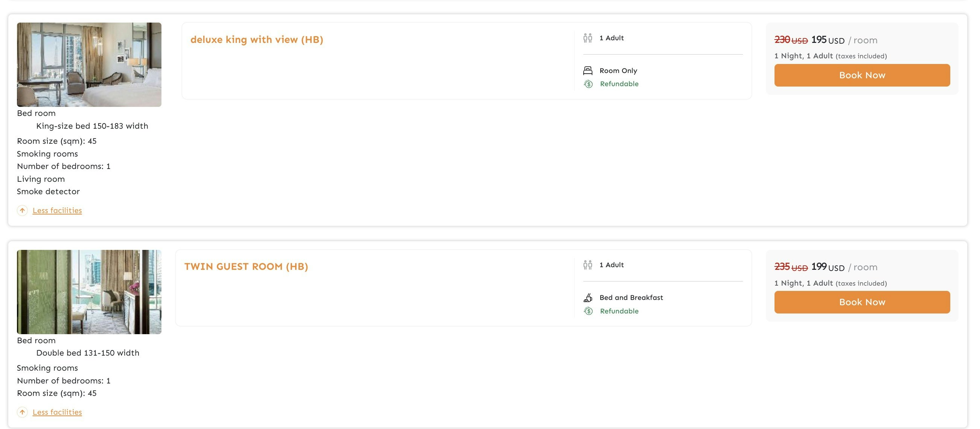
Task: Click the green Refundable label for deluxe king
Action: click(619, 84)
